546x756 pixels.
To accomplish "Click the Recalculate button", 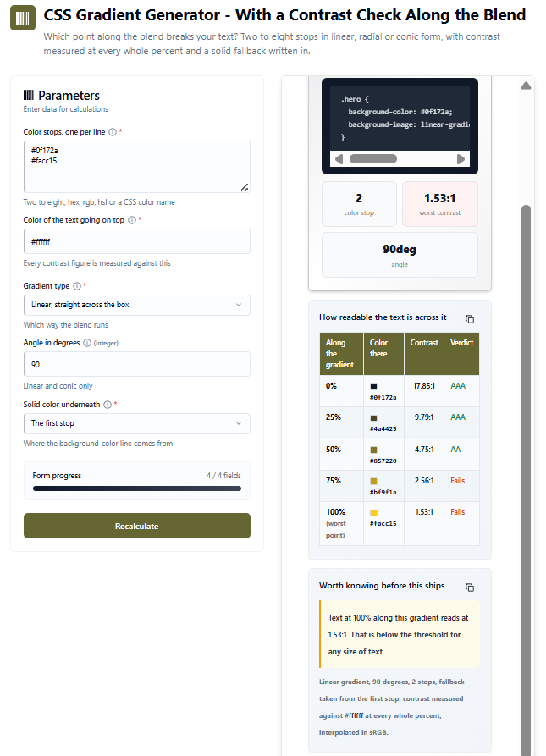I will tap(137, 526).
